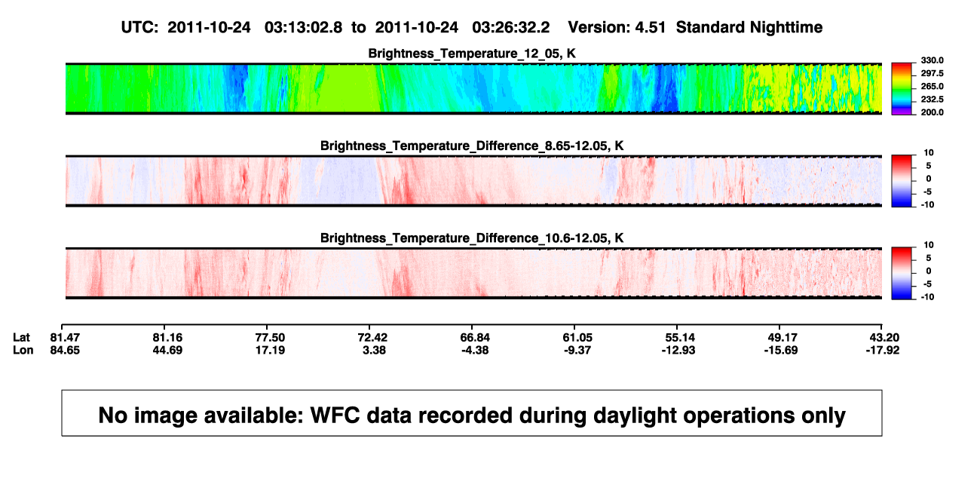Click the red-blue color bar of 10.6-12.05 plot
The width and height of the screenshot is (980, 503).
(x=902, y=273)
